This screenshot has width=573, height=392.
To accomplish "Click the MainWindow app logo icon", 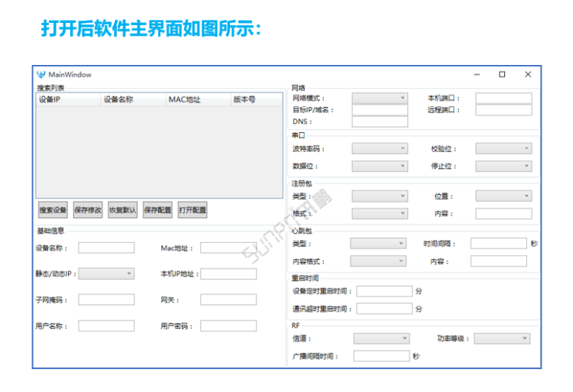I will click(x=41, y=75).
